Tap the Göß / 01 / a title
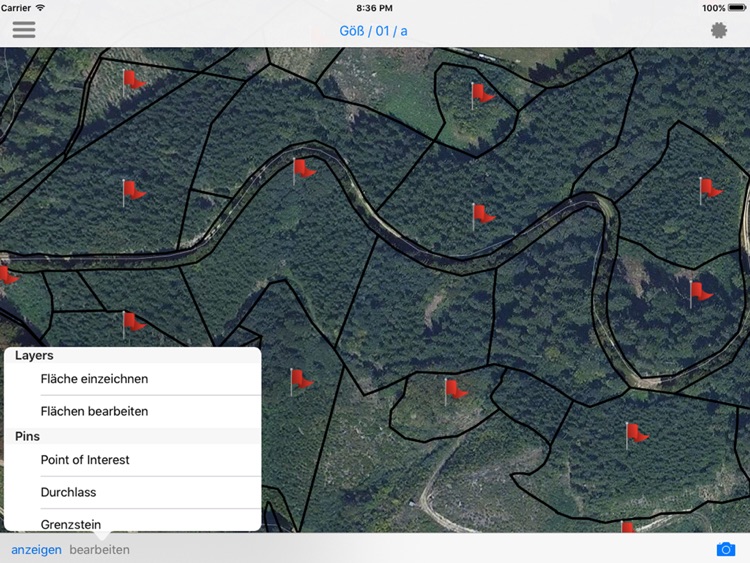The image size is (750, 563). click(x=373, y=31)
